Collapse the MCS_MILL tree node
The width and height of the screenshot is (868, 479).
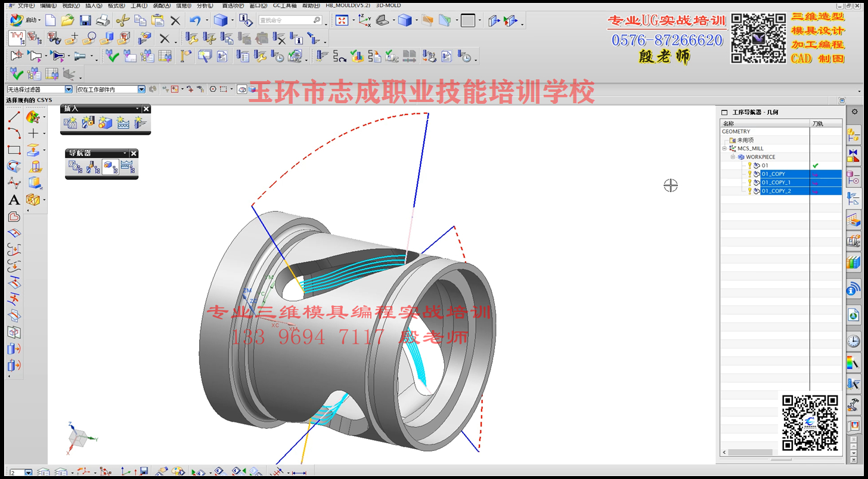(x=725, y=149)
